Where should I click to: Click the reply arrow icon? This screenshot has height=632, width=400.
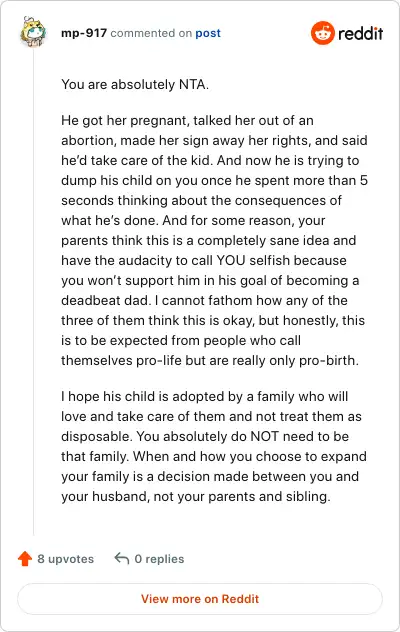[x=122, y=559]
